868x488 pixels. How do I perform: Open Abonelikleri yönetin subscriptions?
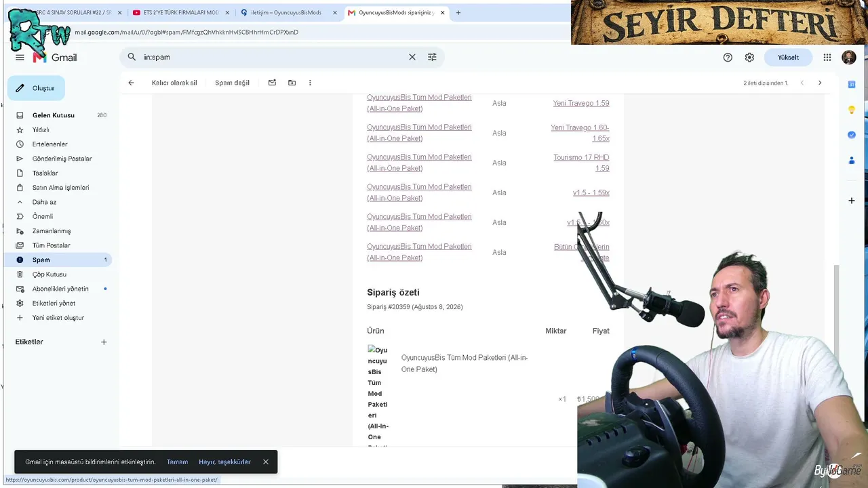point(61,289)
